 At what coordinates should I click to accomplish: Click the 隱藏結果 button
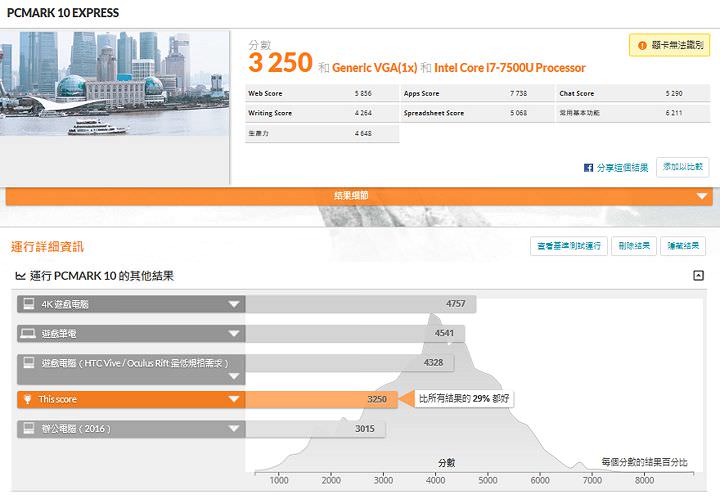(683, 246)
